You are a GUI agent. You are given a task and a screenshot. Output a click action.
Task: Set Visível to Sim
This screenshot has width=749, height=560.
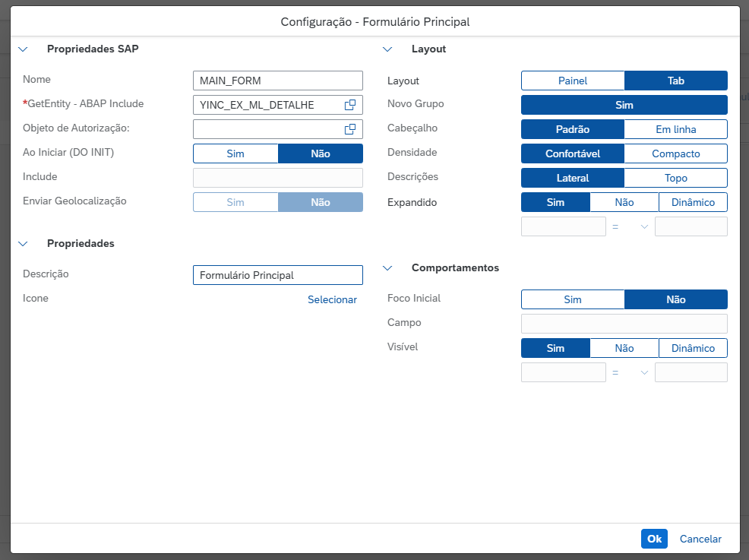555,348
